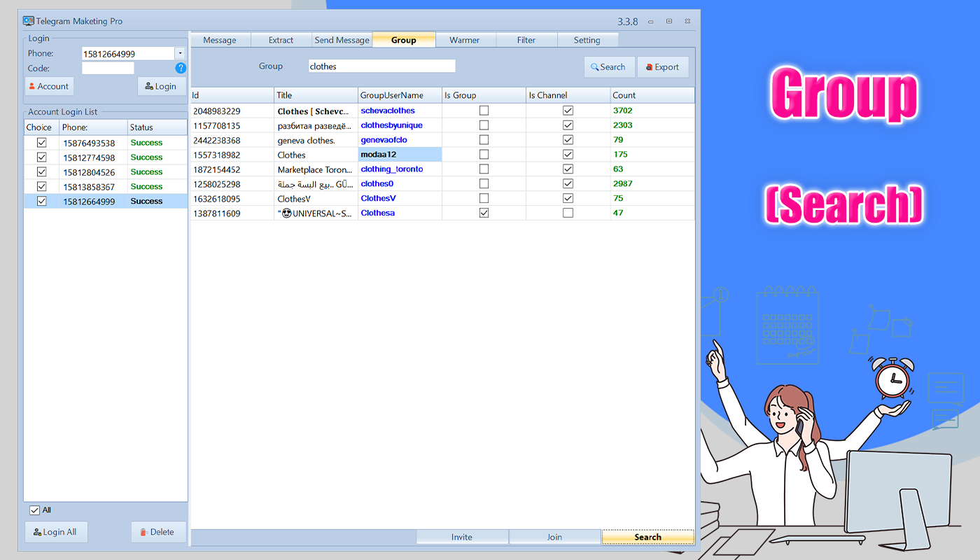Screen dimensions: 980x560
Task: Focus the Code input field
Action: [108, 68]
